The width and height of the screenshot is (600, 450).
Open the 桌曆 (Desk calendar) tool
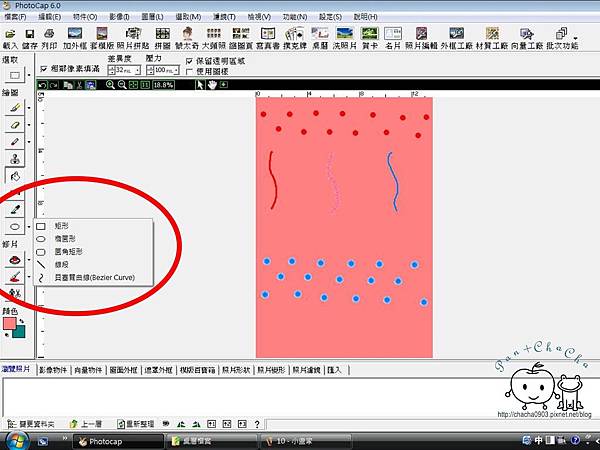(x=320, y=38)
